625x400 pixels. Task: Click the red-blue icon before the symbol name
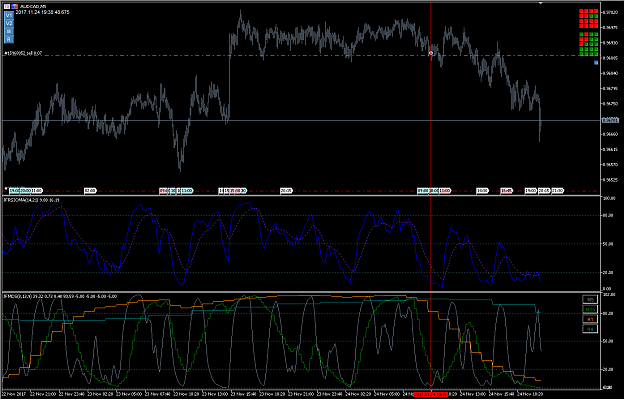point(14,6)
